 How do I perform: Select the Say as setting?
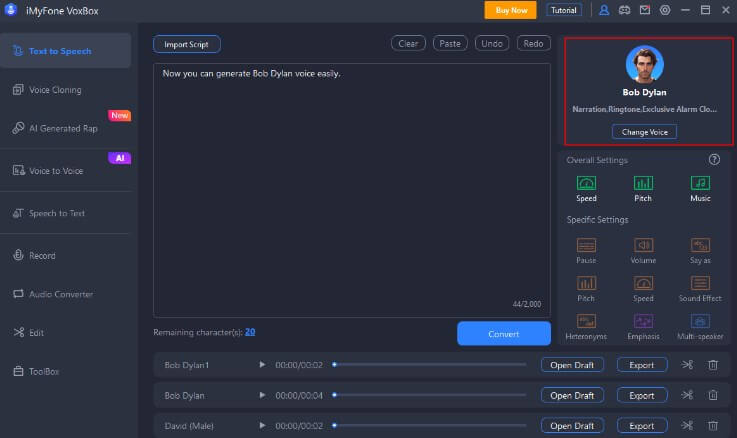click(700, 250)
